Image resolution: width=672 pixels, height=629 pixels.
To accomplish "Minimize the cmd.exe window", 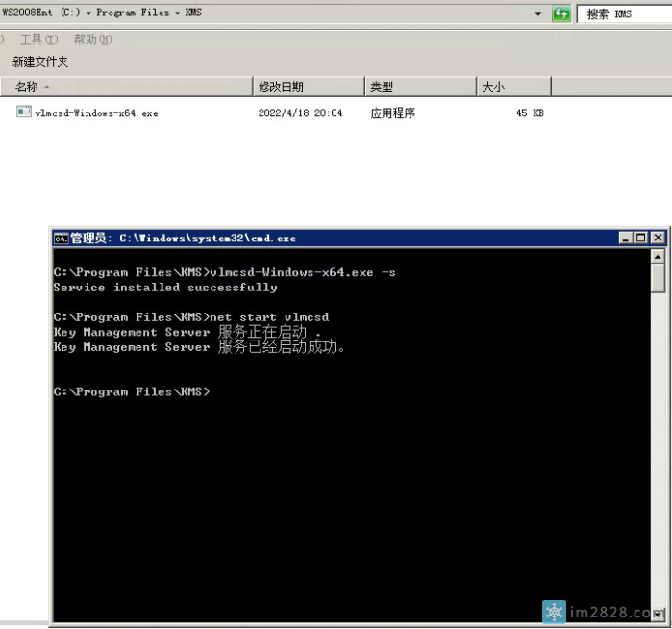I will 626,238.
